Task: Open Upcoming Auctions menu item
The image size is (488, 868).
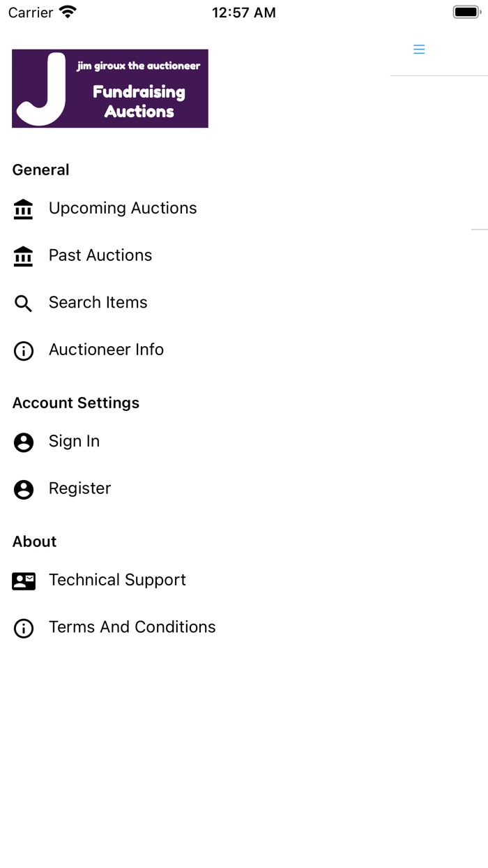Action: pos(123,208)
